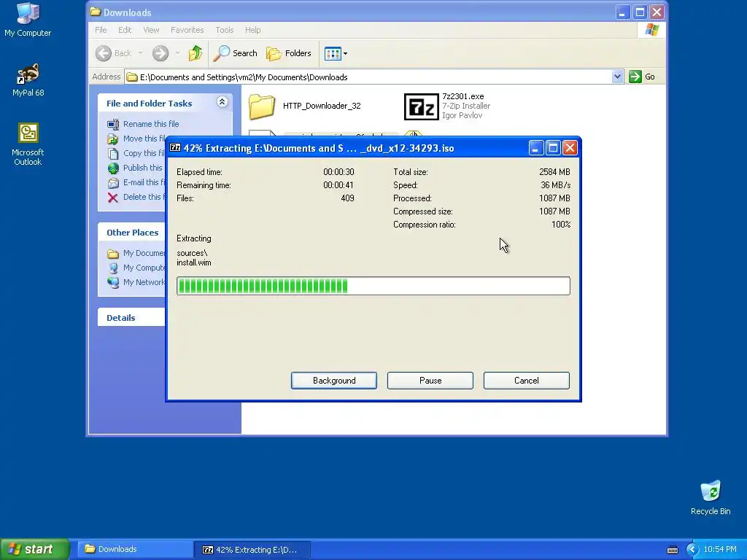Open the Recycle Bin
The height and width of the screenshot is (560, 747).
[711, 497]
